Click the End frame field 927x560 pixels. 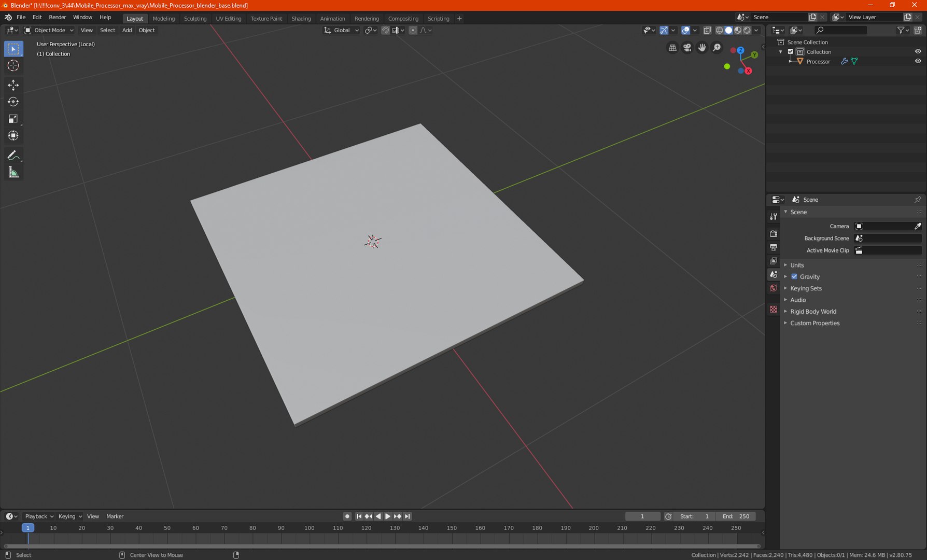click(735, 516)
